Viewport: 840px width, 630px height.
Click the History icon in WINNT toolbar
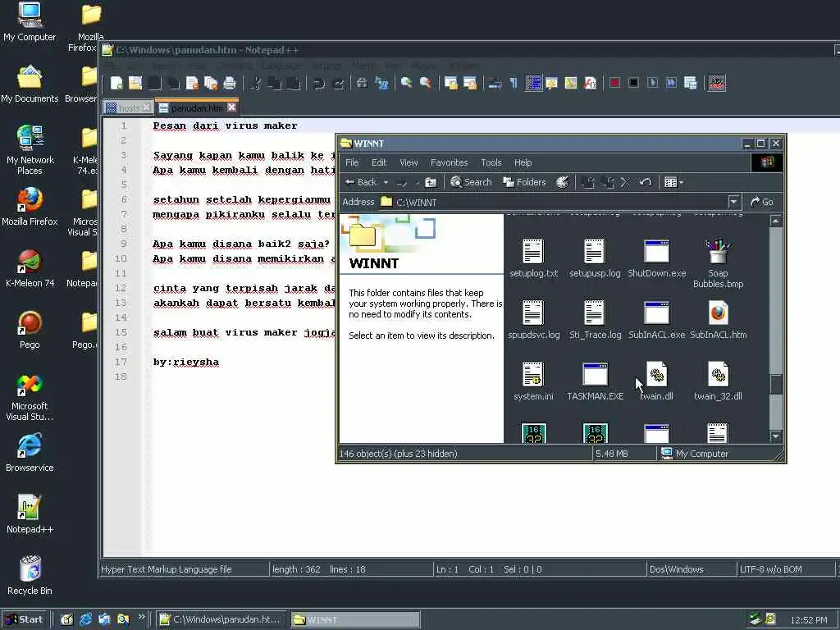[563, 183]
